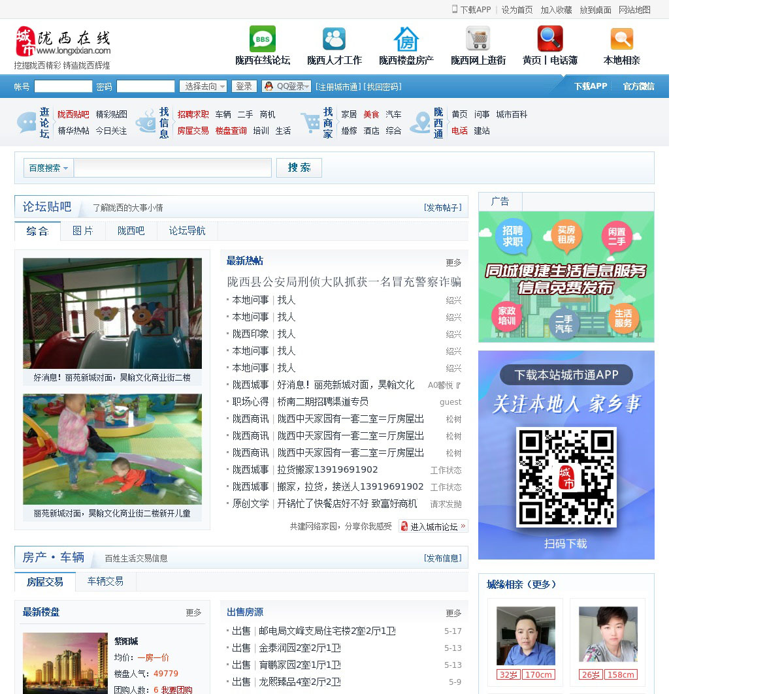The image size is (784, 694).
Task: Click the 密码 password input field
Action: 145,86
